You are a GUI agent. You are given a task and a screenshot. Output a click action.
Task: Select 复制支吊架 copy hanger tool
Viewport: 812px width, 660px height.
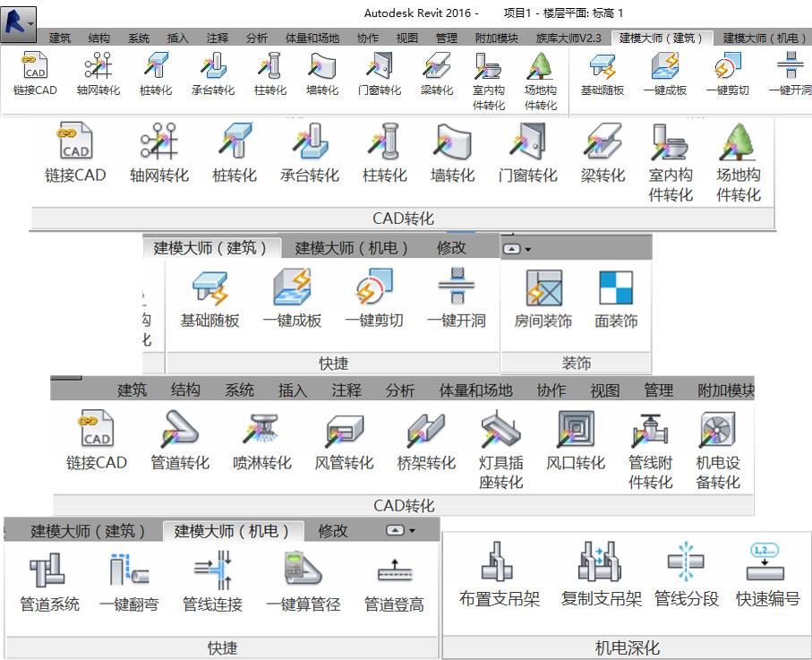[601, 575]
